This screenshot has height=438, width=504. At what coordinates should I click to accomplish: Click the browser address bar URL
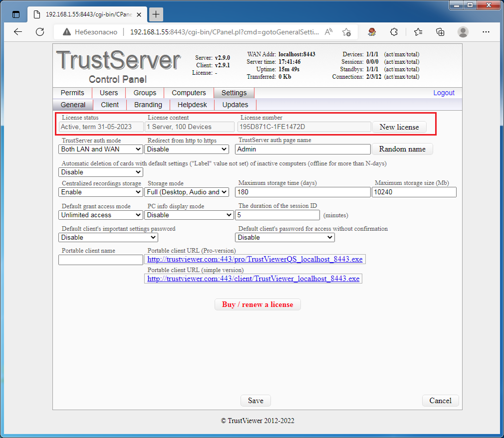click(224, 32)
